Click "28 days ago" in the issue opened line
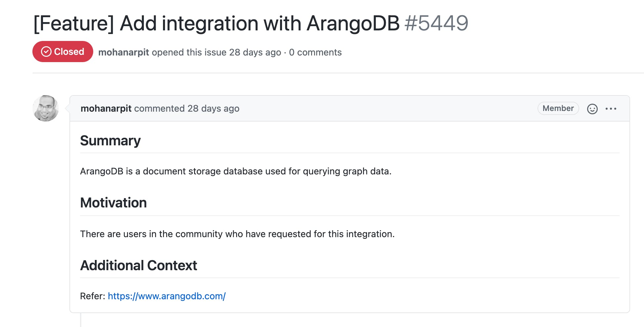The image size is (644, 327). point(255,52)
